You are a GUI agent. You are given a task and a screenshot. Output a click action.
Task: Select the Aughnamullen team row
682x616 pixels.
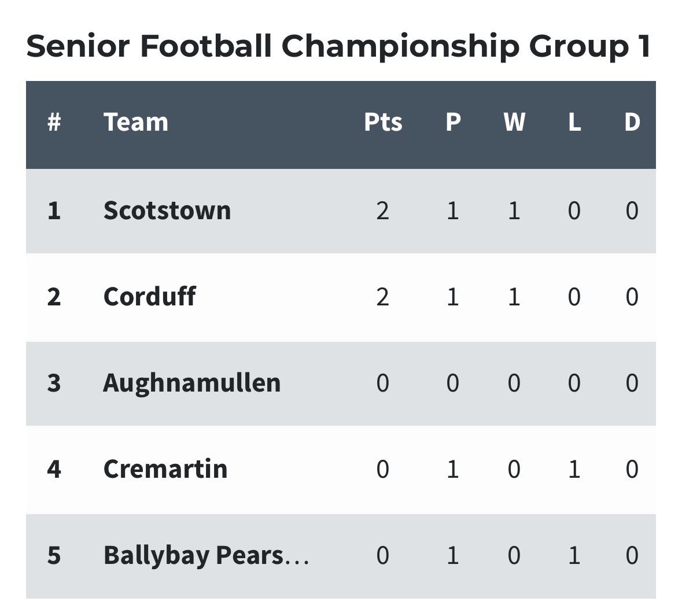341,383
